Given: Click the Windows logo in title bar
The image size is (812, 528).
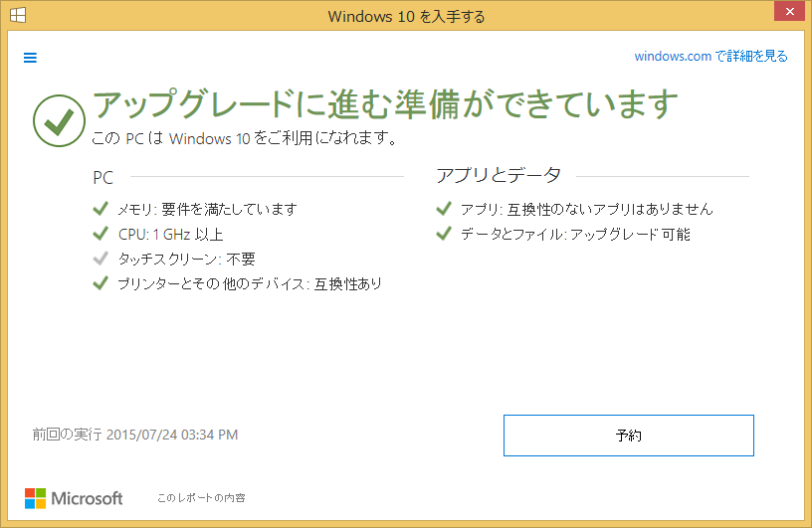Looking at the screenshot, I should point(17,17).
